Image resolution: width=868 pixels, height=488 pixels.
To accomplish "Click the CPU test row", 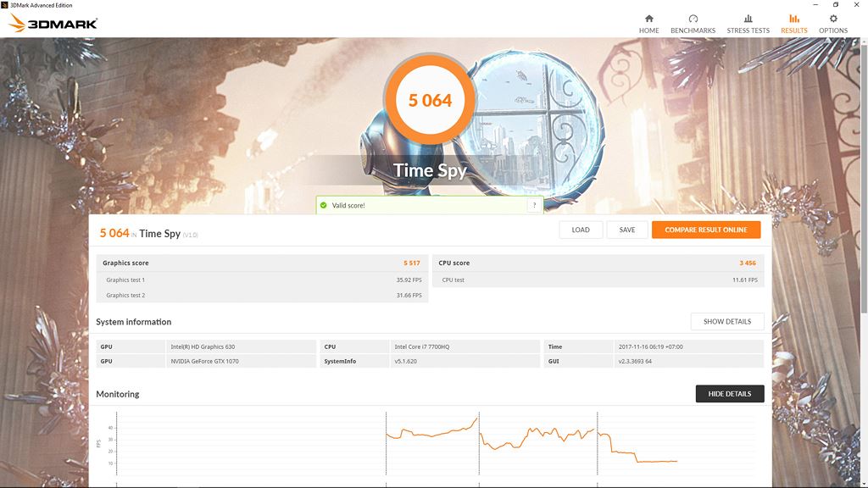I will [598, 280].
